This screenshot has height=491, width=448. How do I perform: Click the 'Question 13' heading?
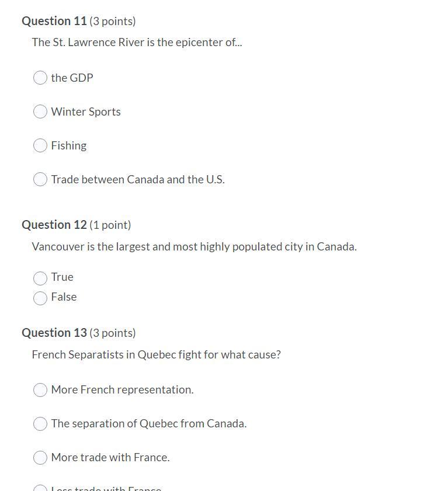[54, 333]
